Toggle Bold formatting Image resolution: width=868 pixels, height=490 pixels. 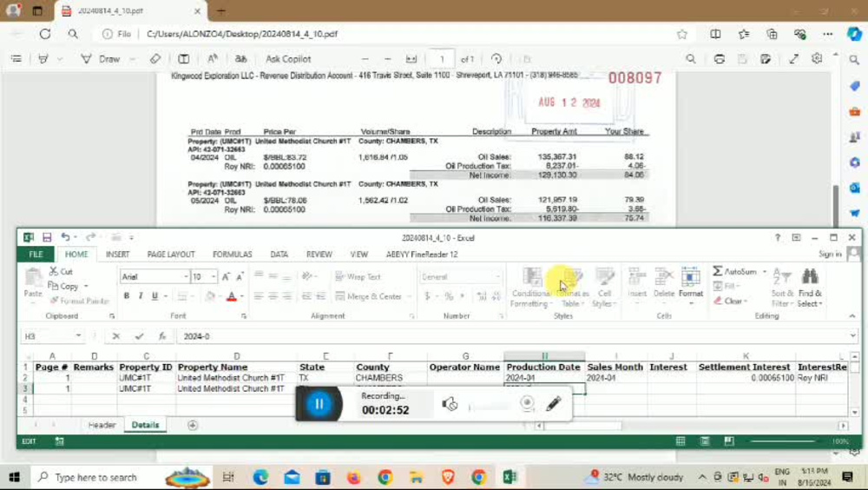(x=126, y=296)
